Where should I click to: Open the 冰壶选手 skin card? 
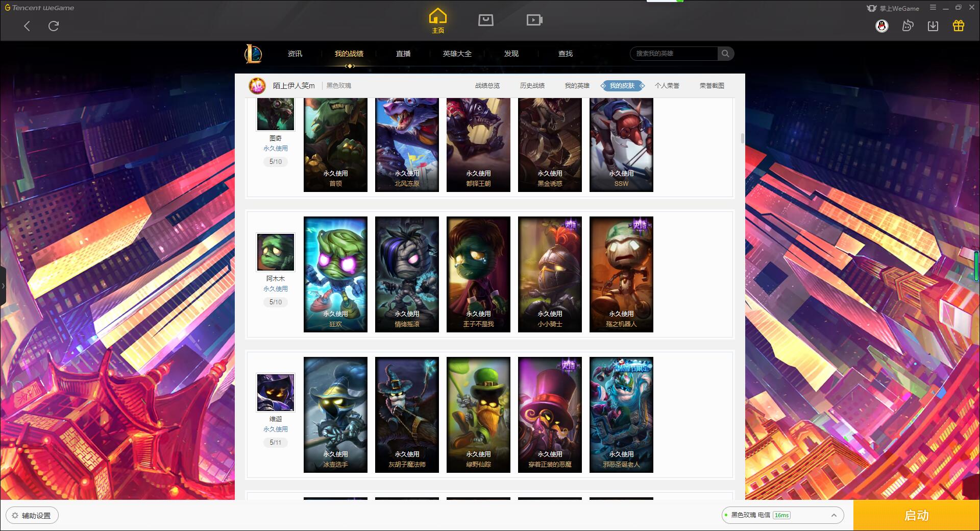pyautogui.click(x=335, y=415)
